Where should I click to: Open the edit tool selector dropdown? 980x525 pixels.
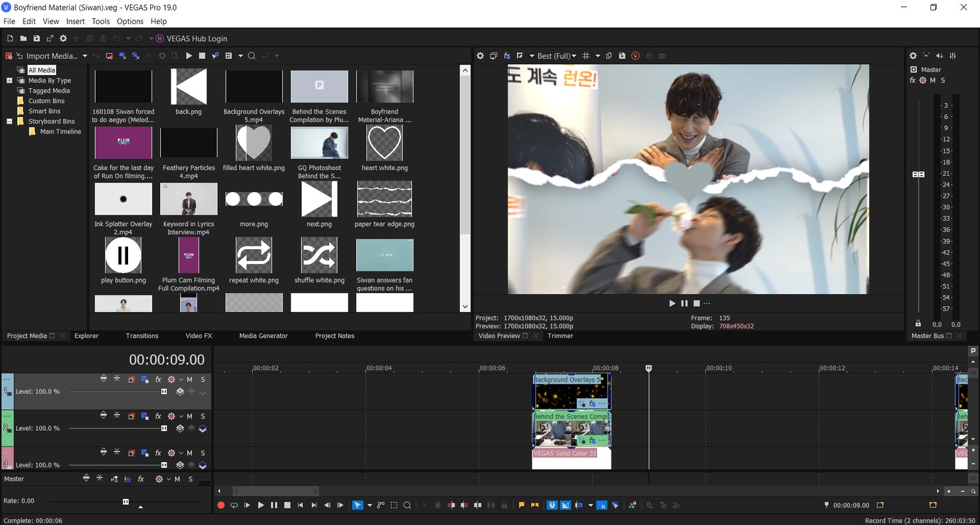coord(369,505)
